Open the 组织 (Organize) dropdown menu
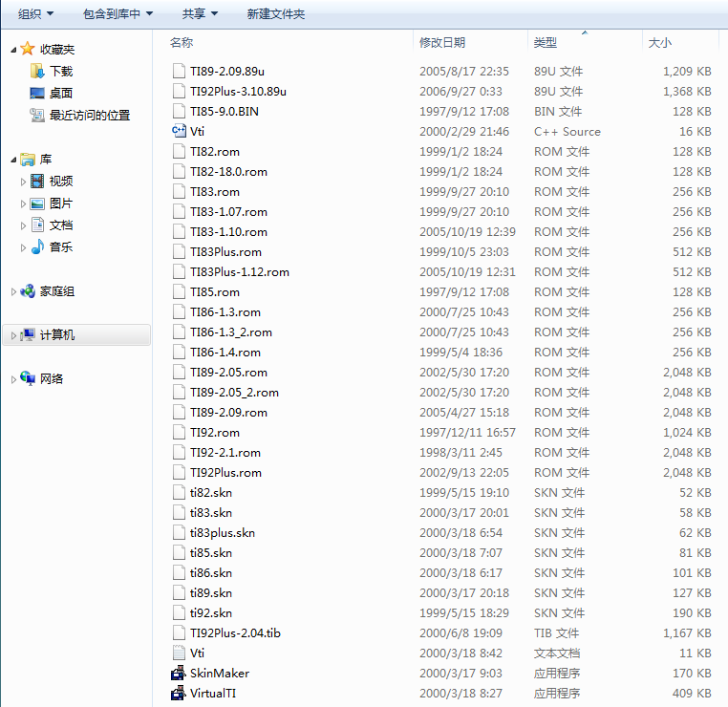 coord(35,14)
